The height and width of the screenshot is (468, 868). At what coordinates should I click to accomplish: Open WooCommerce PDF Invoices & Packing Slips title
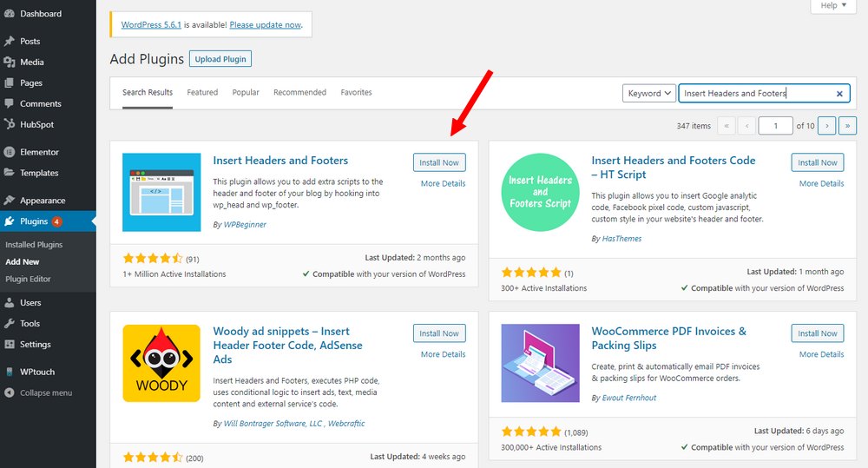pyautogui.click(x=668, y=339)
